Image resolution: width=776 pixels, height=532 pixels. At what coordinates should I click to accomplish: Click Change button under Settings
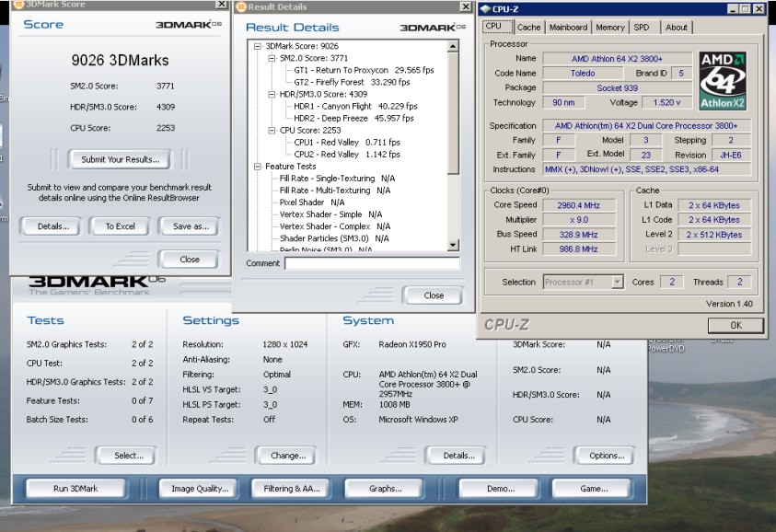click(x=288, y=456)
